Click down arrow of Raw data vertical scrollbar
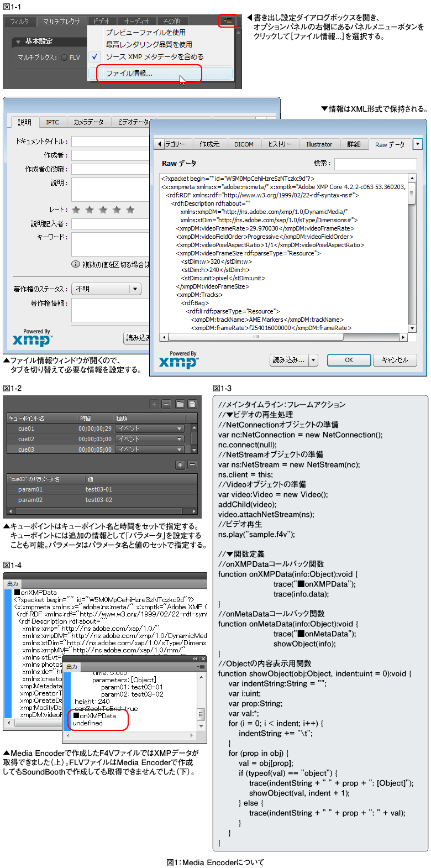The height and width of the screenshot is (868, 431). click(412, 328)
